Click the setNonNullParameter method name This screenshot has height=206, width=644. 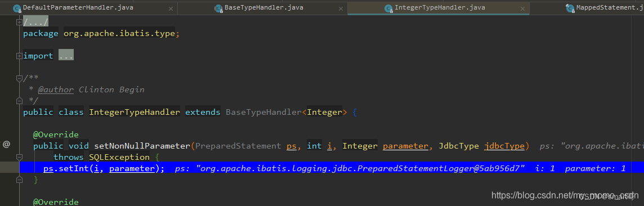pyautogui.click(x=142, y=146)
